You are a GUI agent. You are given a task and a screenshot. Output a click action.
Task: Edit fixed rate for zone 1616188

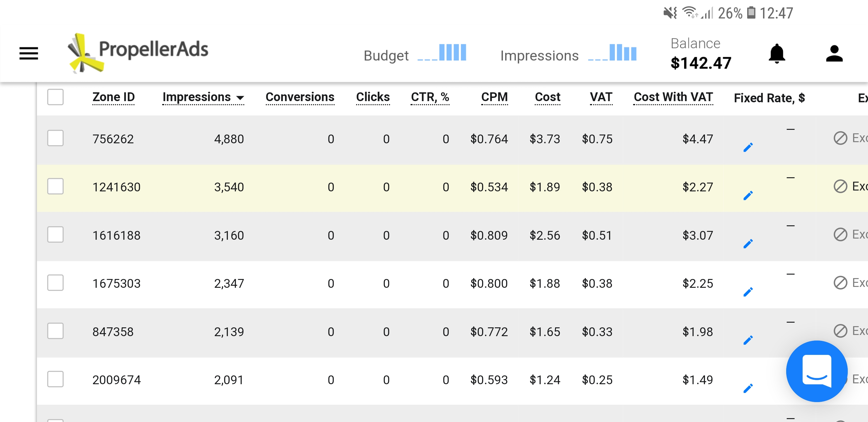748,244
